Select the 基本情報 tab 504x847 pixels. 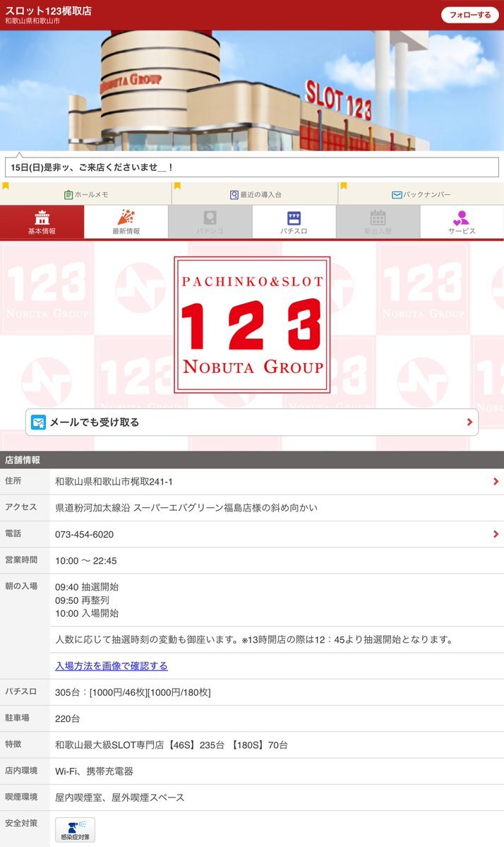pos(42,222)
